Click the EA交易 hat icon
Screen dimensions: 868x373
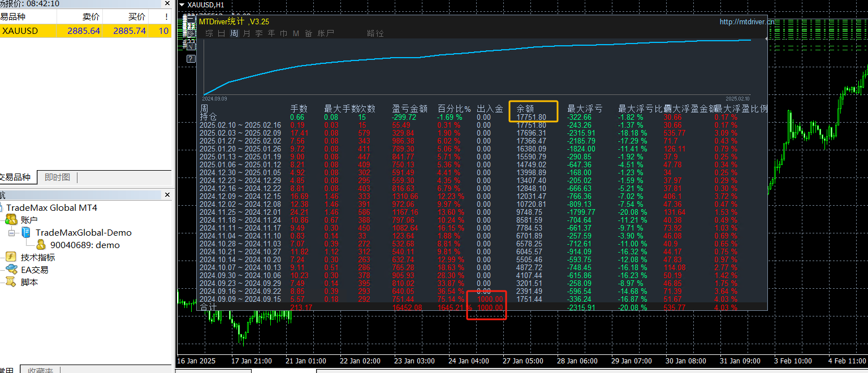click(11, 270)
